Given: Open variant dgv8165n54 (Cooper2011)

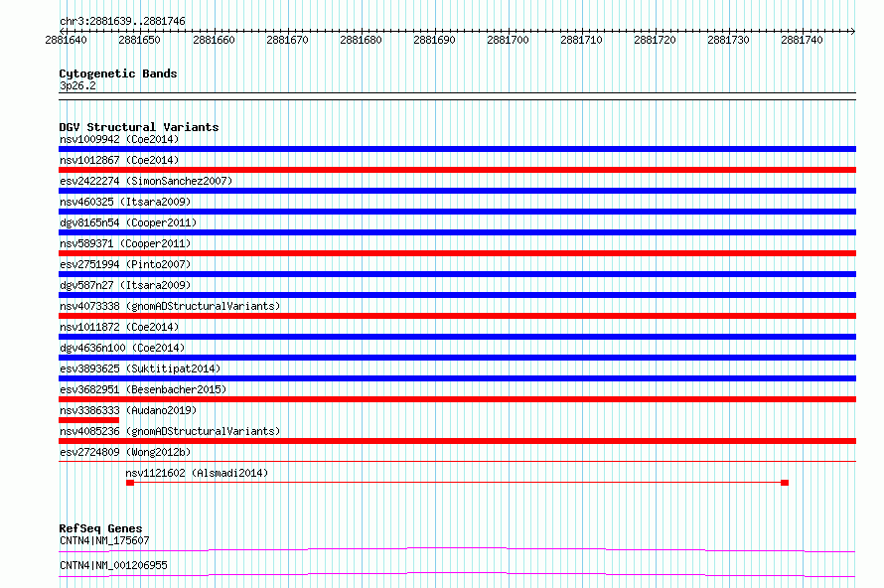Looking at the screenshot, I should [128, 222].
